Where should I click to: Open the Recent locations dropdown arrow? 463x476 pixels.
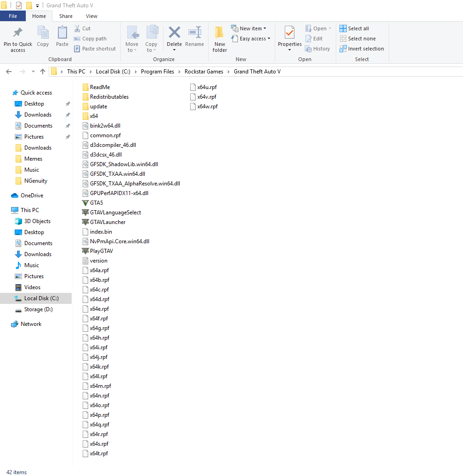point(33,72)
